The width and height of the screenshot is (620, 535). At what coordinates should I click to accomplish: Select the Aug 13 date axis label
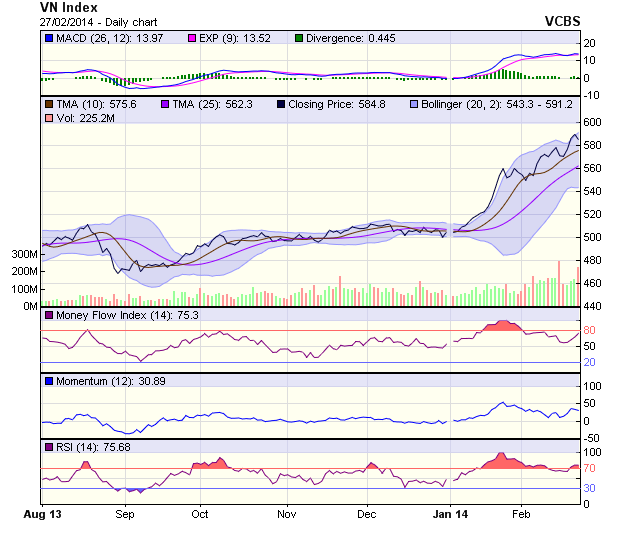(42, 514)
